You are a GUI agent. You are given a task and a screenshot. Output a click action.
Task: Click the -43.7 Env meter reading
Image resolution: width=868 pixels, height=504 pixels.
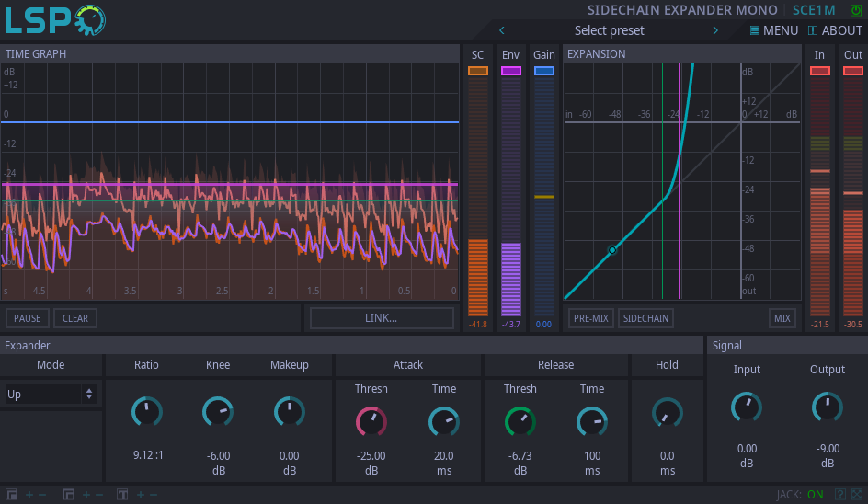[511, 325]
